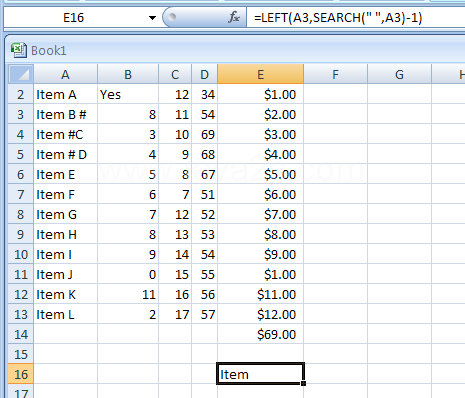Screen dimensions: 465x398
Task: Click cell containing Item E
Action: pos(65,174)
